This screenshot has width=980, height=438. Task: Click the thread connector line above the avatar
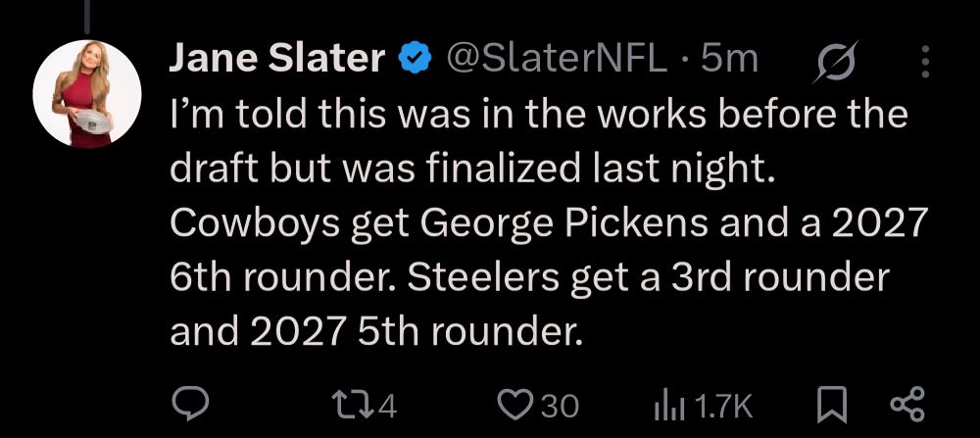point(87,17)
